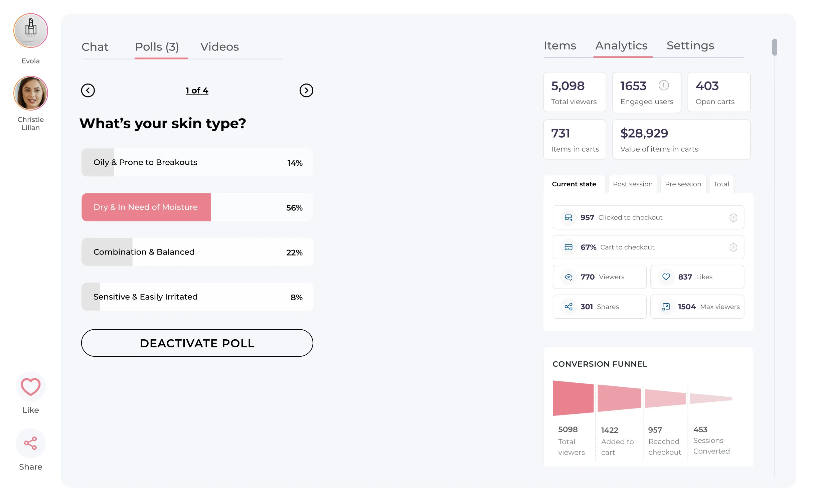Viewport: 813px width, 504px height.
Task: Click the 1 of 4 poll link
Action: [x=197, y=91]
